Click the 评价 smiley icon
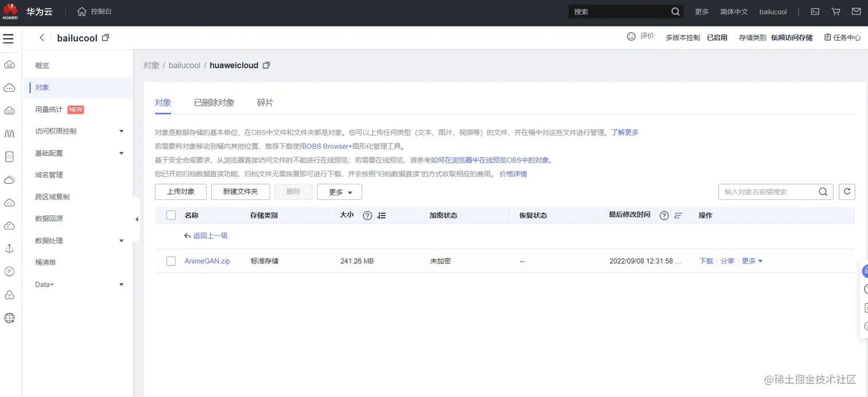 point(631,36)
